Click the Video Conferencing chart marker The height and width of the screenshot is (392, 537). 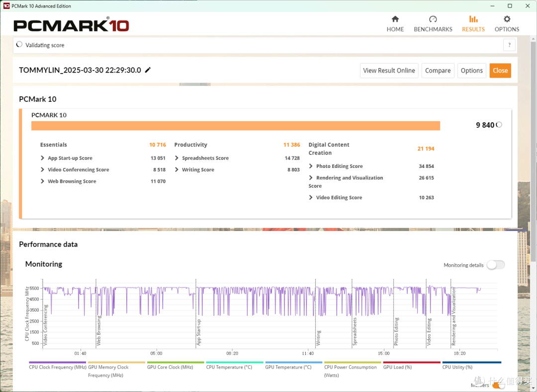pyautogui.click(x=45, y=324)
